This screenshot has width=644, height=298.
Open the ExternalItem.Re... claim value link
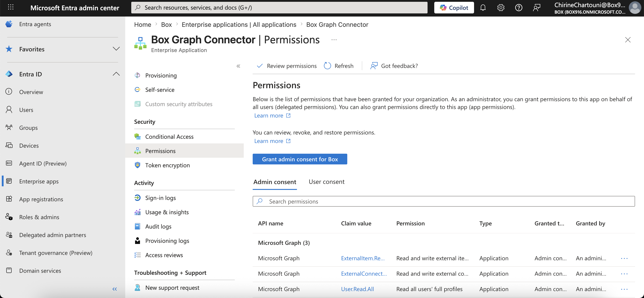362,258
